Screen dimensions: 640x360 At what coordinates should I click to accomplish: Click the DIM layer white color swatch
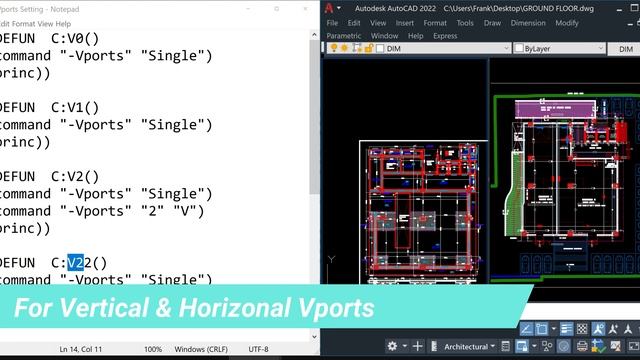[380, 49]
